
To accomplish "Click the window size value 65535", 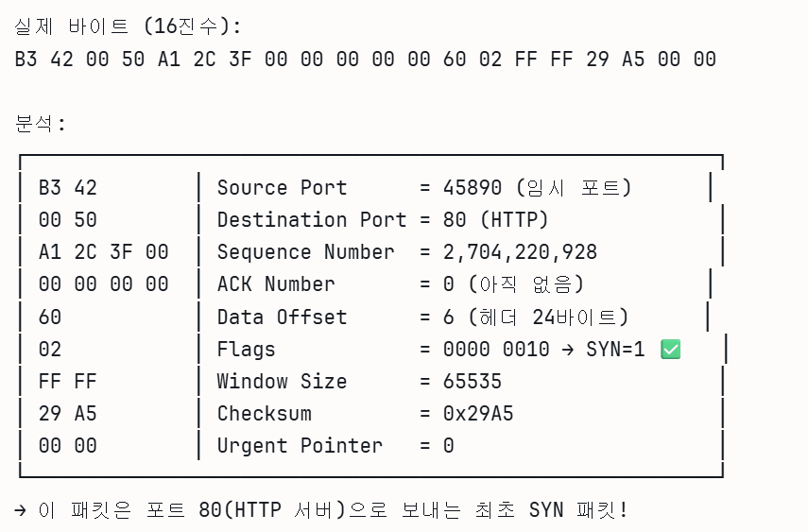I will (473, 382).
